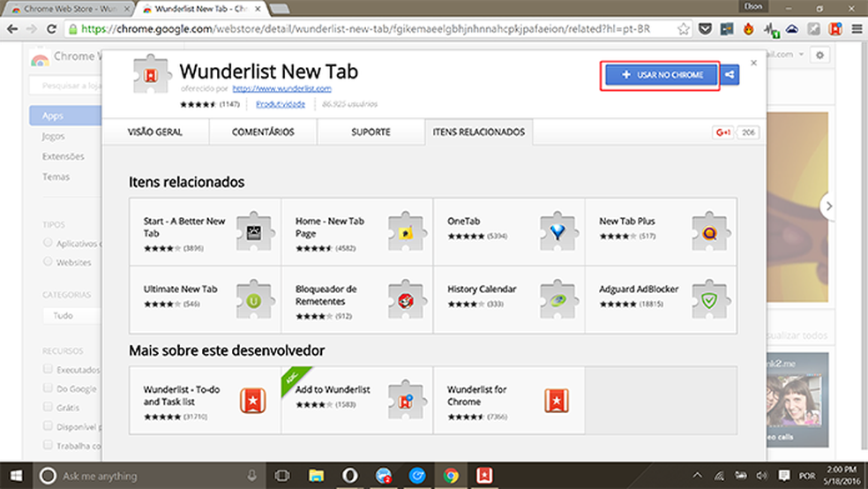Check the Disponível checkbox
This screenshot has height=489, width=868.
(x=48, y=425)
